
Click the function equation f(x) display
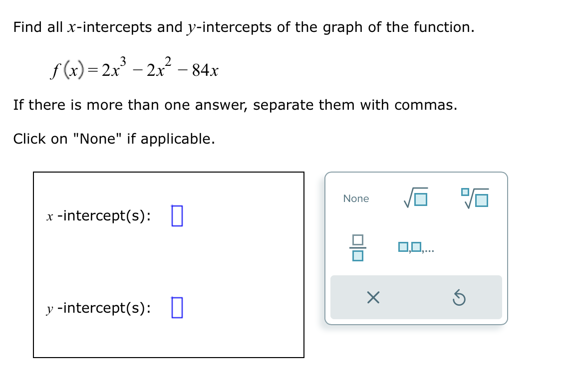click(x=132, y=69)
